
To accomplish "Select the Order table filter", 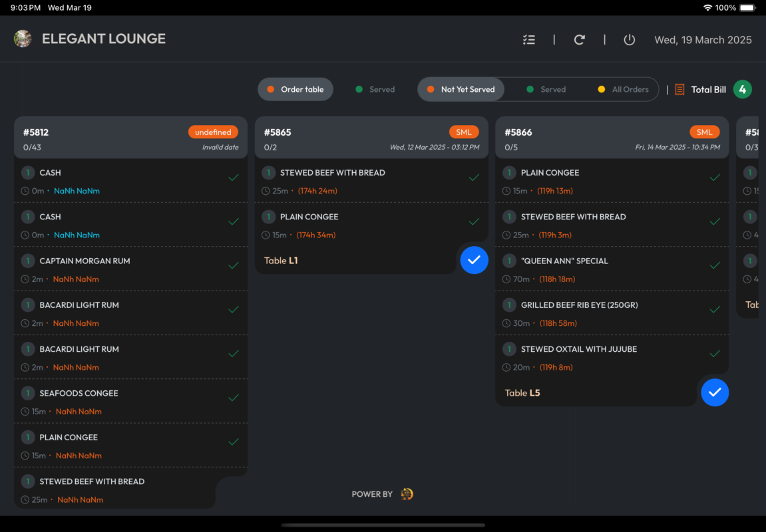I will (295, 89).
